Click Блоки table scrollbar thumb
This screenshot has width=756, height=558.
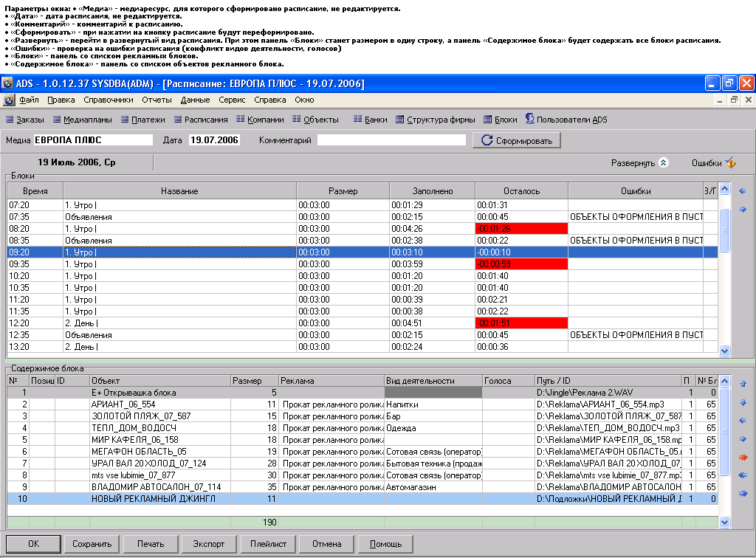[724, 230]
